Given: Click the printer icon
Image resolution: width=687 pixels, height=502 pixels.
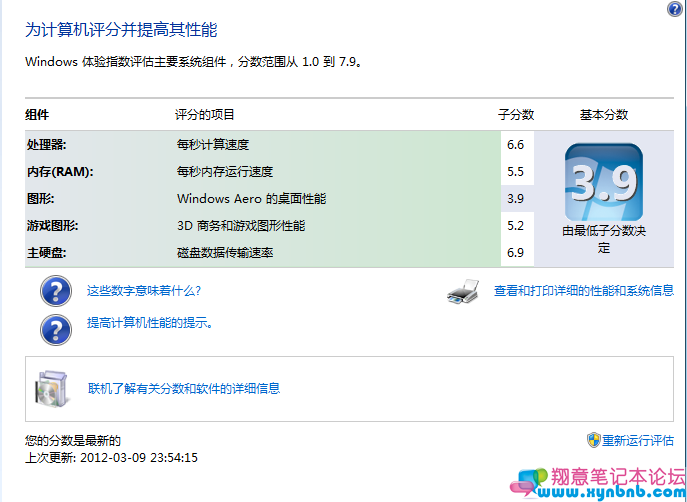Looking at the screenshot, I should (x=463, y=291).
